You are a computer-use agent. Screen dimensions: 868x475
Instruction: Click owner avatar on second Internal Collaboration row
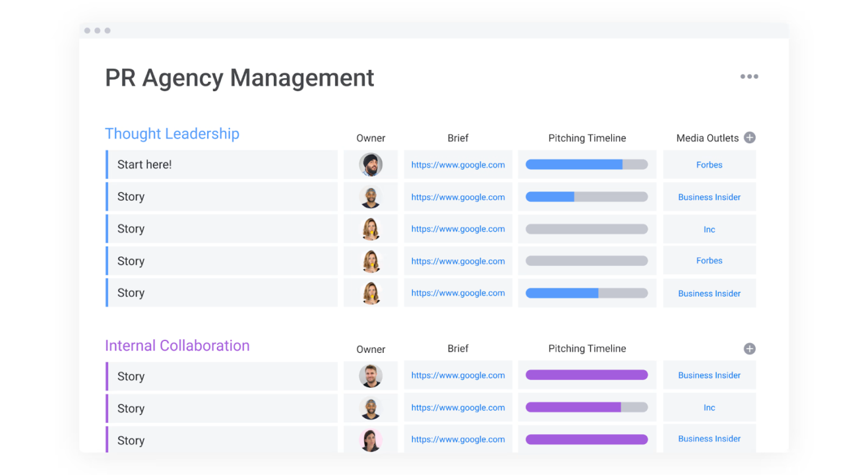coord(371,408)
